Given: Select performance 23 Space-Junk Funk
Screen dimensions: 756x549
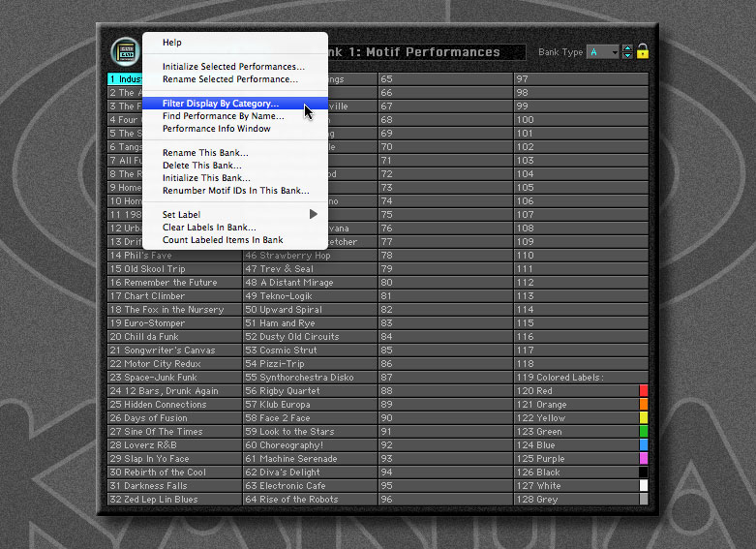Looking at the screenshot, I should pyautogui.click(x=174, y=378).
